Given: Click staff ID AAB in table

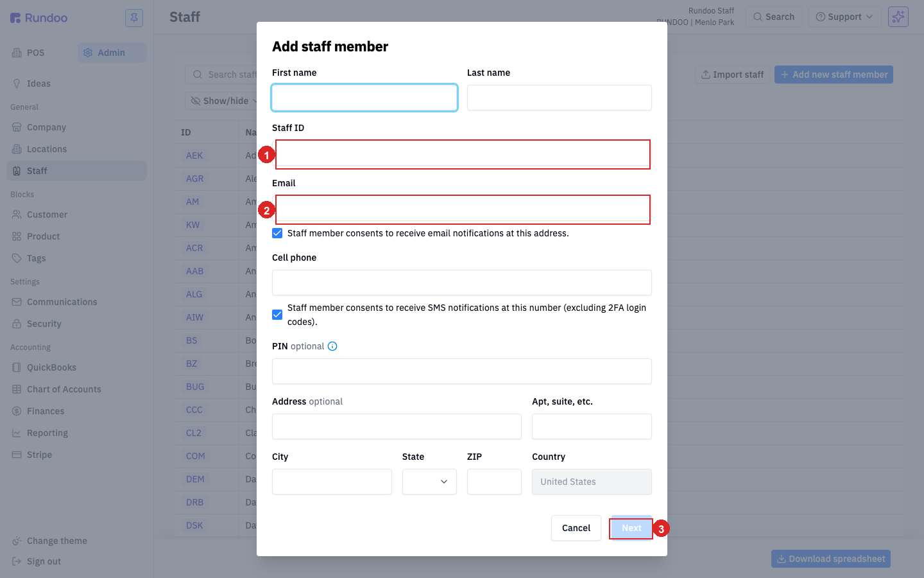Looking at the screenshot, I should point(194,271).
